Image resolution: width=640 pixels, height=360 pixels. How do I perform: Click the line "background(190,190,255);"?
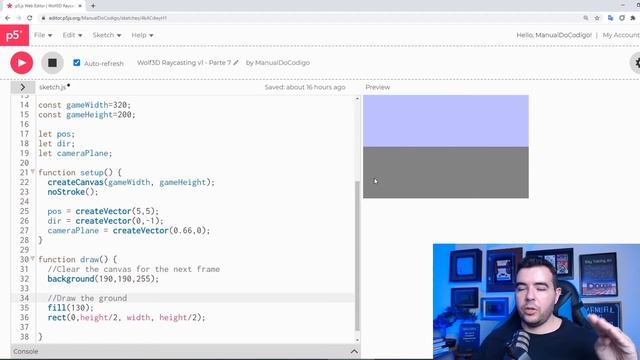103,279
